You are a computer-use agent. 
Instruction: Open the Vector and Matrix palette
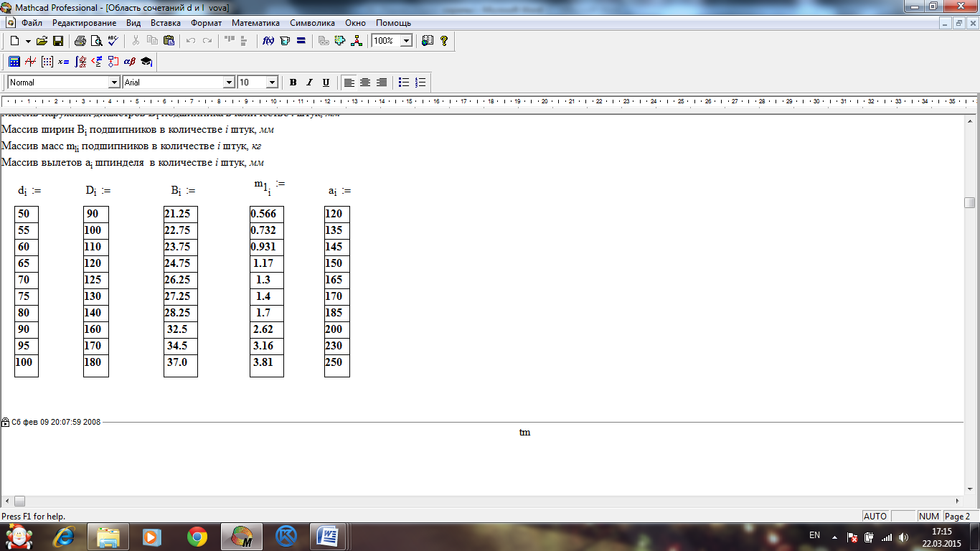coord(47,62)
